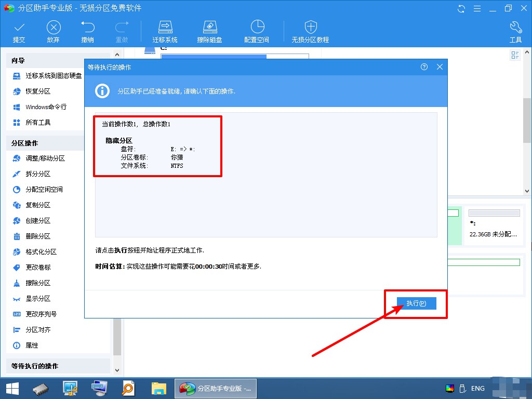Image resolution: width=532 pixels, height=399 pixels.
Task: Click the 隐藏分区 operation entry text
Action: pos(119,140)
